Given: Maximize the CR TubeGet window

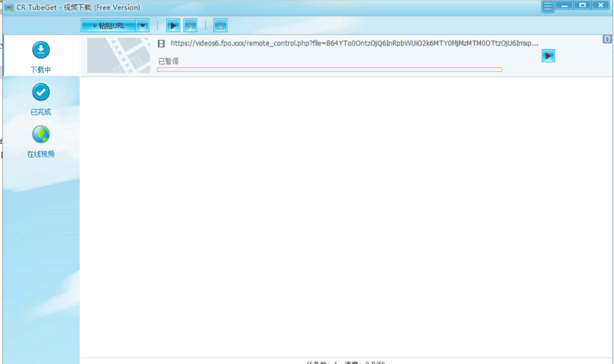Looking at the screenshot, I should coord(582,5).
